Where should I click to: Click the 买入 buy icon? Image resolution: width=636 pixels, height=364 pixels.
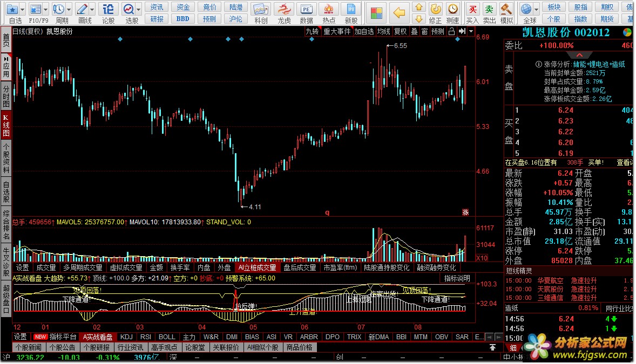(472, 9)
